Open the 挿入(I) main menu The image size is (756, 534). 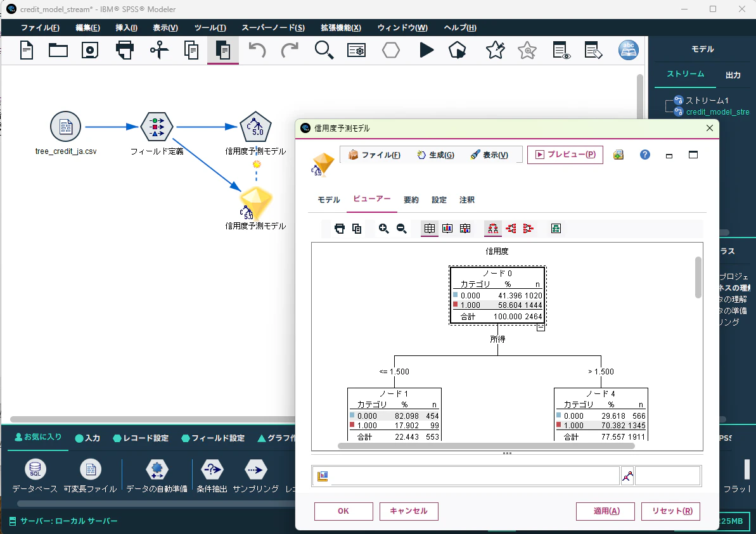(126, 27)
